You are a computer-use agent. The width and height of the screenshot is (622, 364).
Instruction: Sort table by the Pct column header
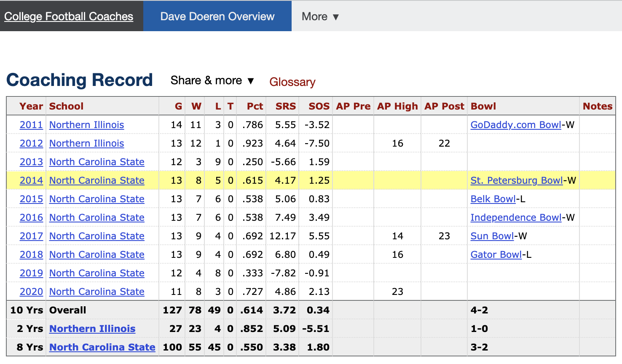pos(255,106)
